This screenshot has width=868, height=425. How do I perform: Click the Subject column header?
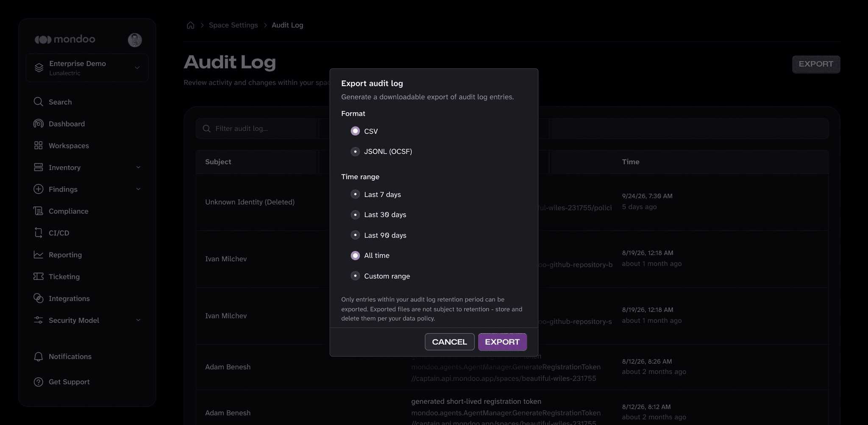coord(218,162)
